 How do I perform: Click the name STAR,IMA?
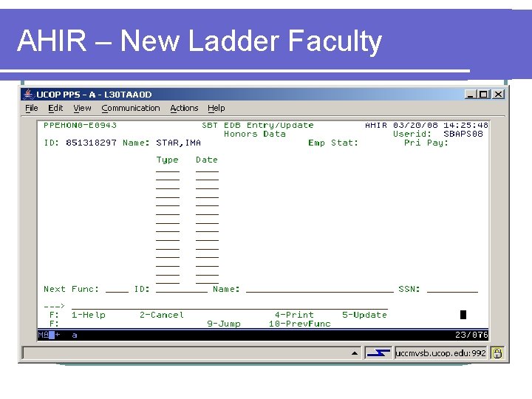point(179,143)
